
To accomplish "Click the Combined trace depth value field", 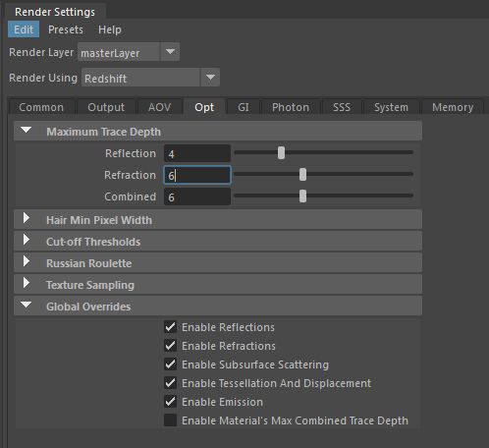I will [197, 196].
